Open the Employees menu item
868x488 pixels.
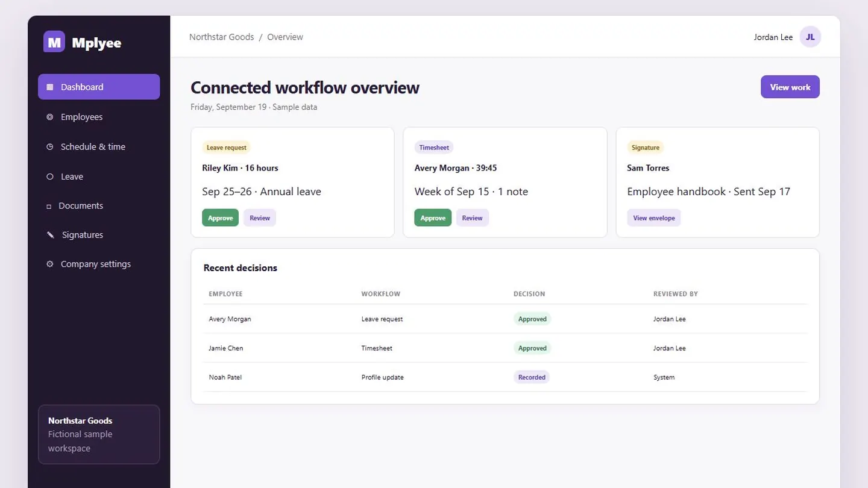coord(99,117)
